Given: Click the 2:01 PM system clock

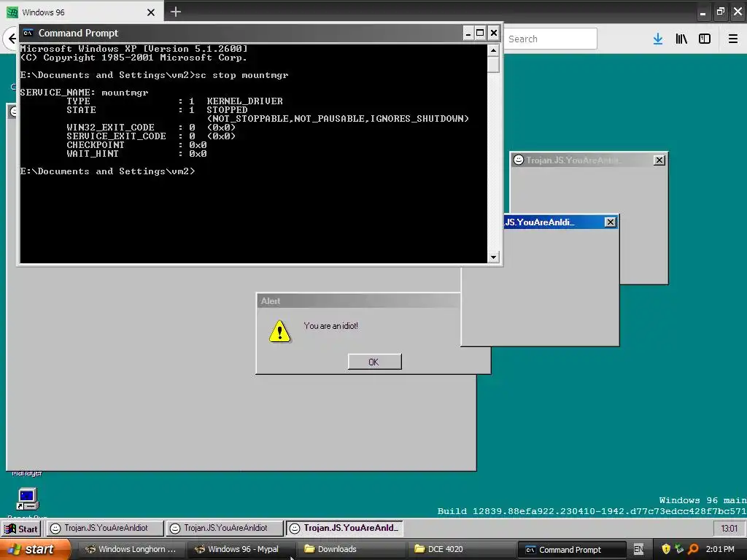Looking at the screenshot, I should coord(720,550).
